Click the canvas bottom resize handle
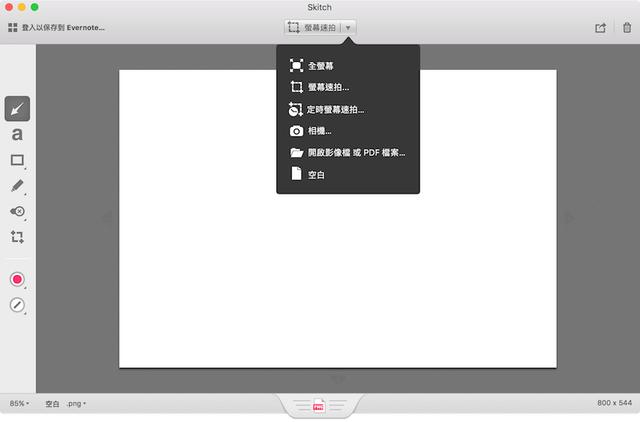Viewport: 640px width, 422px height. (x=338, y=379)
